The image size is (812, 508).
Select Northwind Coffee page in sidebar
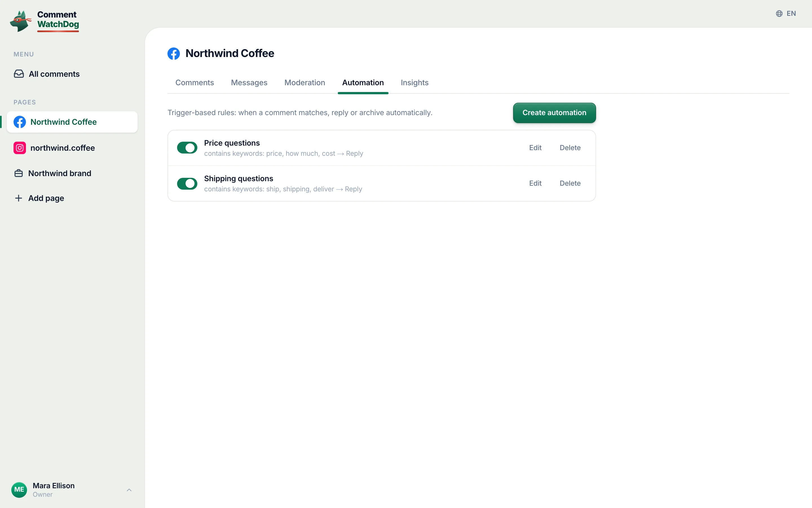pos(72,122)
